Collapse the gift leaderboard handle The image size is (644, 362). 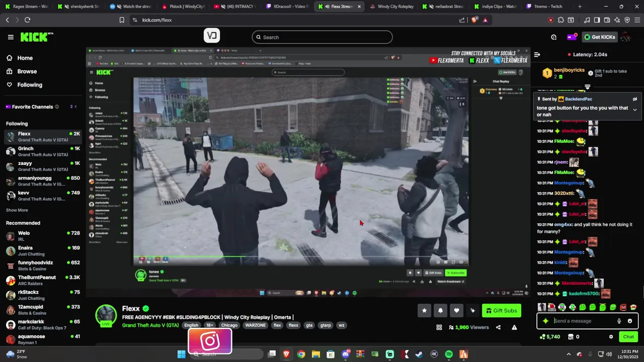[587, 87]
